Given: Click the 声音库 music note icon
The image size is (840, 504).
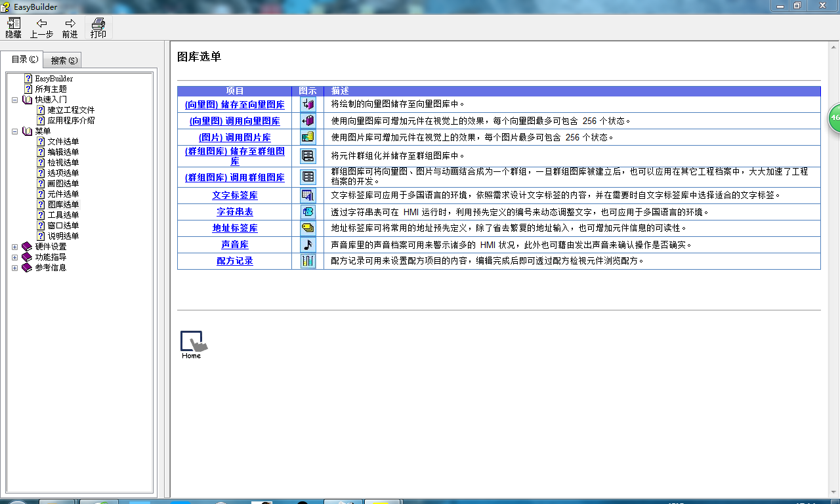Looking at the screenshot, I should pyautogui.click(x=308, y=244).
